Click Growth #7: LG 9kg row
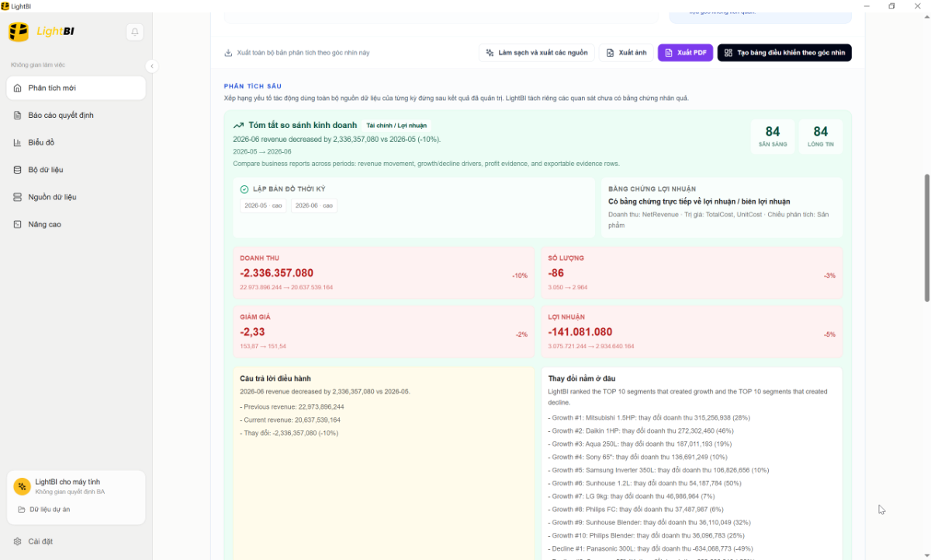This screenshot has width=931, height=560. (x=632, y=496)
